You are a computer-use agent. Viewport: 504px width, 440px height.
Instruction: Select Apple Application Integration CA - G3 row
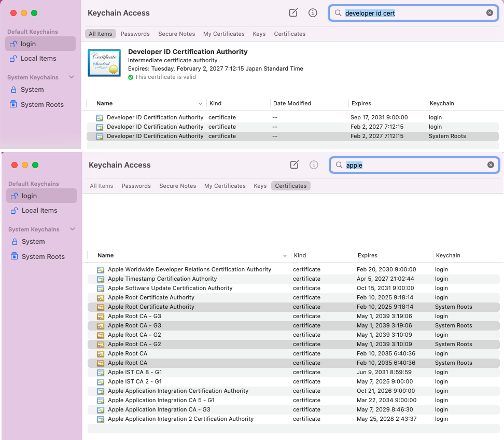293,409
